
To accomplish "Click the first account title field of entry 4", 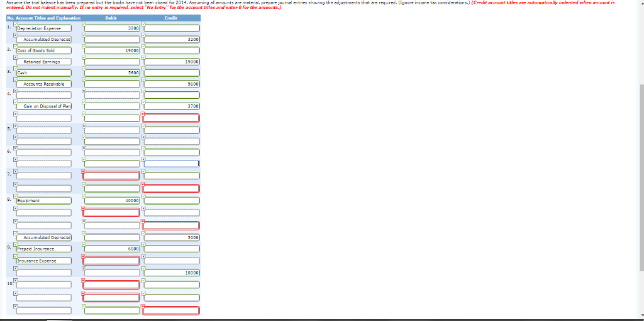I will tap(44, 95).
